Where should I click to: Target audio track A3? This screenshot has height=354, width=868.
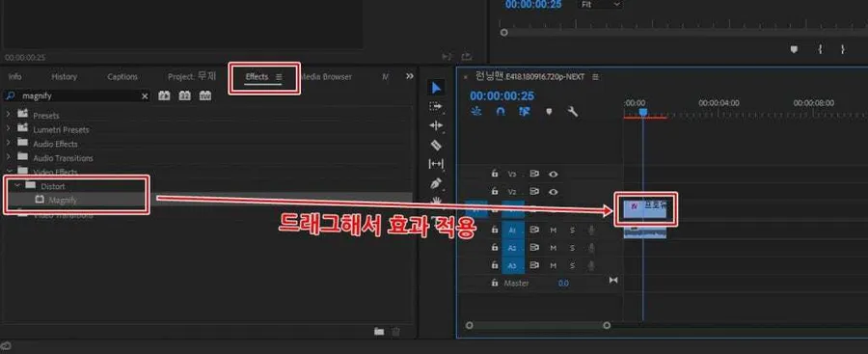point(513,265)
